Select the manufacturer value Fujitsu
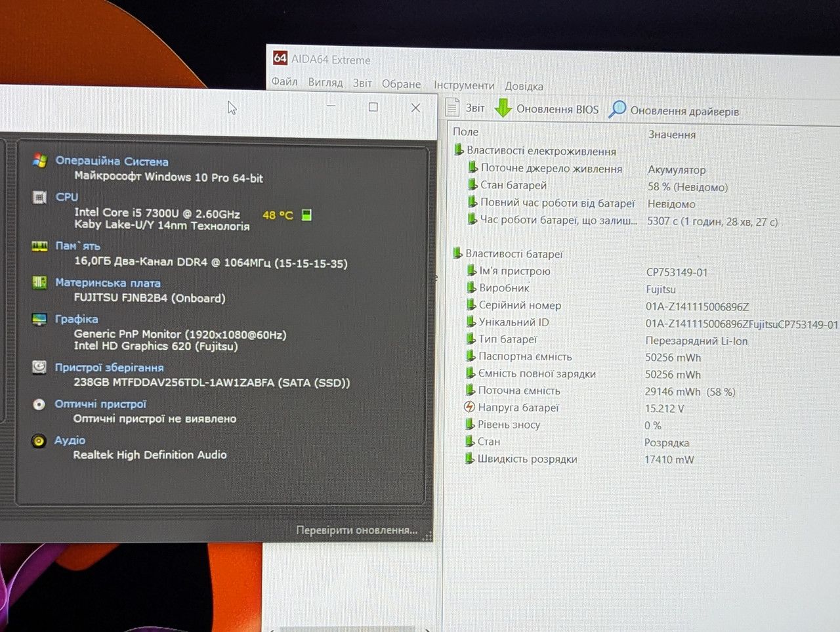Image resolution: width=840 pixels, height=632 pixels. (661, 289)
